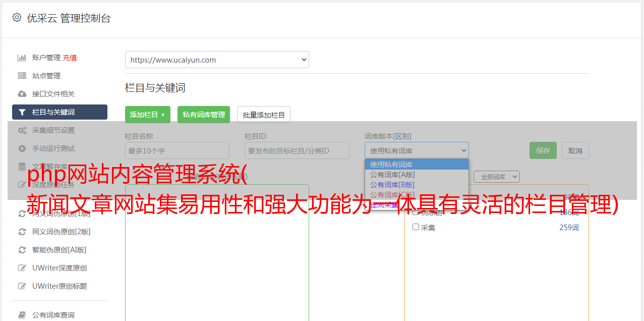
Task: Choose 公有词库[A版] from the dropdown list
Action: [417, 175]
